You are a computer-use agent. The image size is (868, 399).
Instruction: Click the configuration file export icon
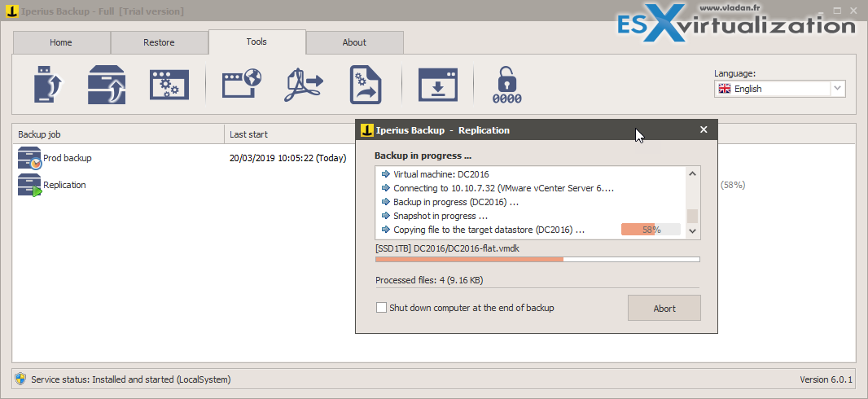(366, 85)
